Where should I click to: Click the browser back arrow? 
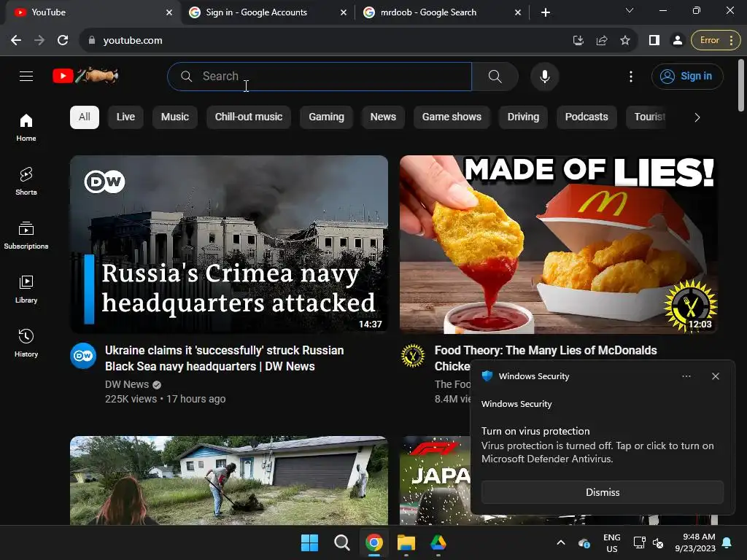[x=16, y=41]
